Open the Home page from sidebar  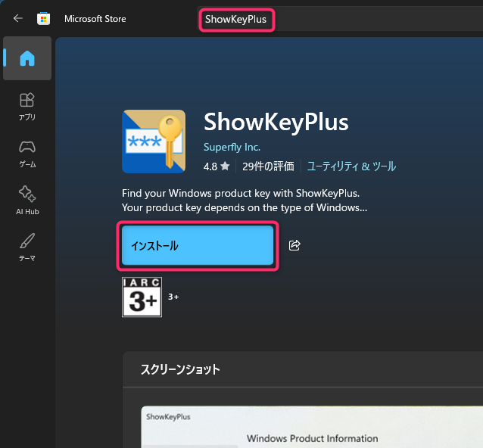pos(27,58)
